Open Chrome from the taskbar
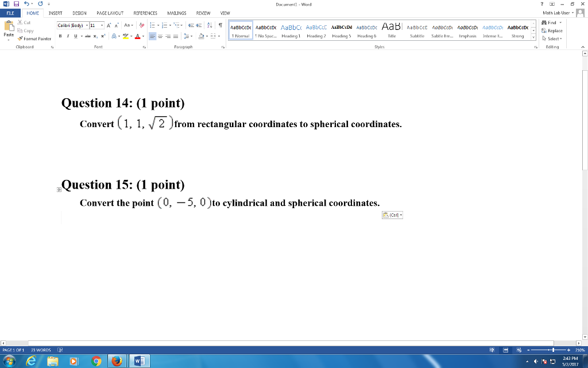The width and height of the screenshot is (588, 368). pyautogui.click(x=96, y=361)
